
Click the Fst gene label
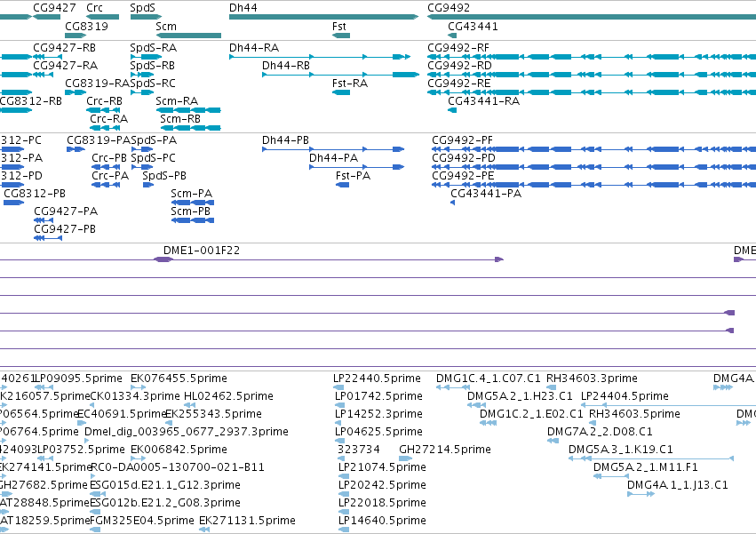(339, 27)
